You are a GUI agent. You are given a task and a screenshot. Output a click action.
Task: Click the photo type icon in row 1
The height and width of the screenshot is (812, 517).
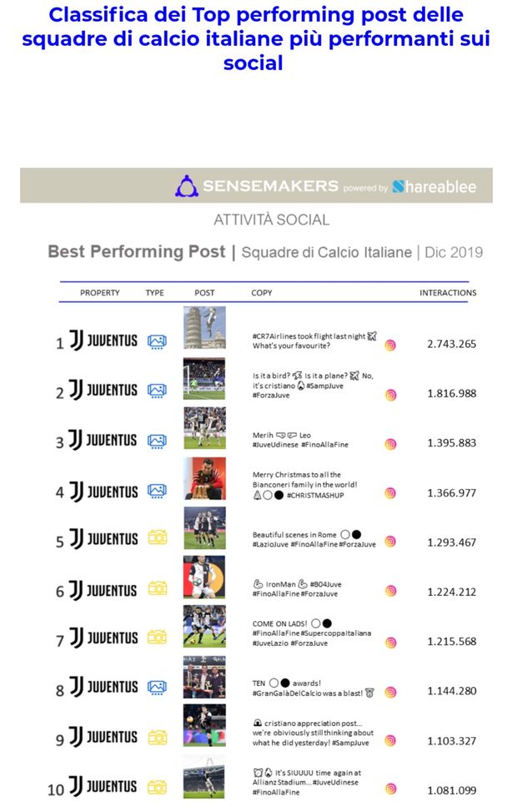(x=157, y=341)
